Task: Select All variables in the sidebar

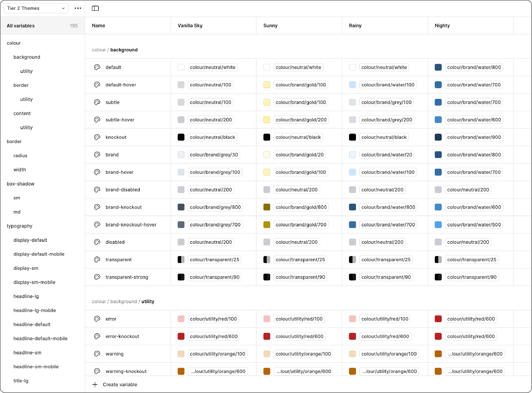Action: (20, 26)
